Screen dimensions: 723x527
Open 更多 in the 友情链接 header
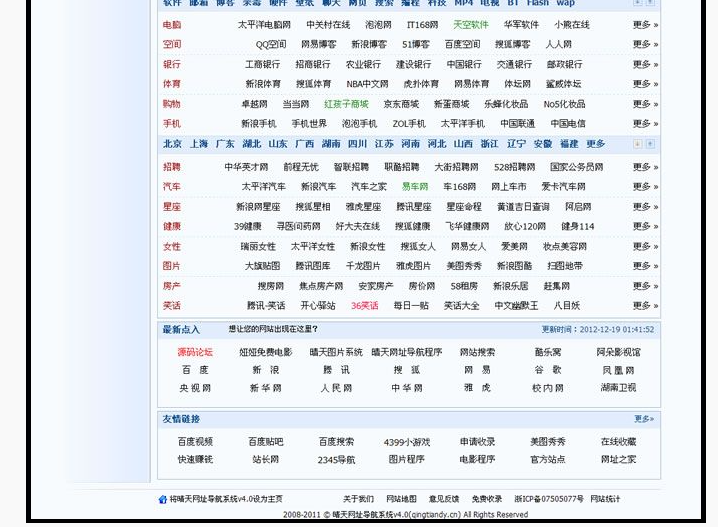tap(644, 419)
